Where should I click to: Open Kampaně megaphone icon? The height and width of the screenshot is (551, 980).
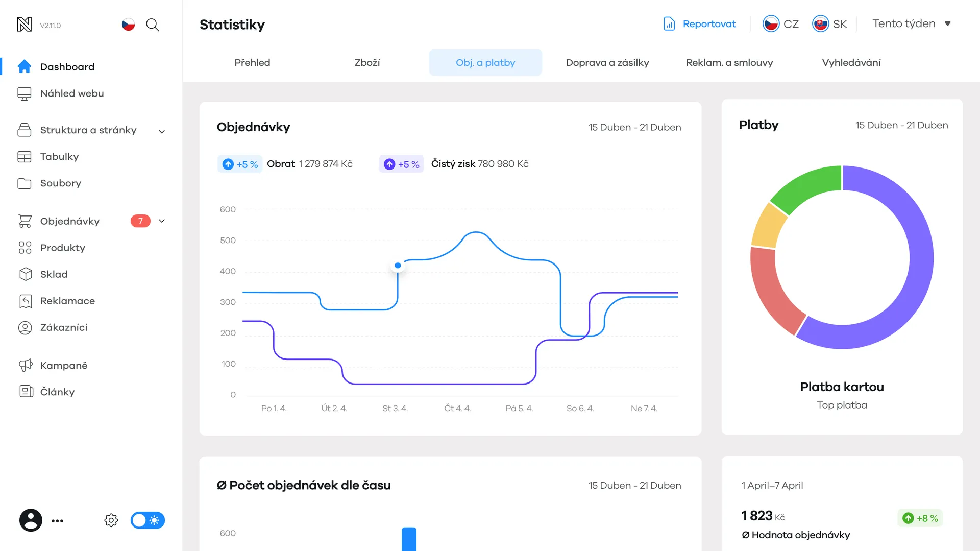[x=25, y=365]
